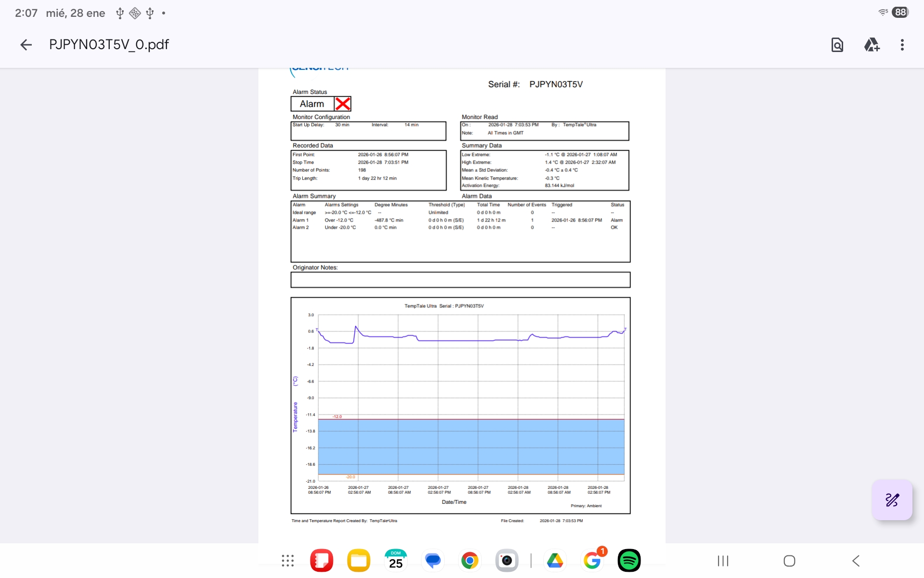
Task: Tap the add to Drive icon
Action: tap(872, 45)
